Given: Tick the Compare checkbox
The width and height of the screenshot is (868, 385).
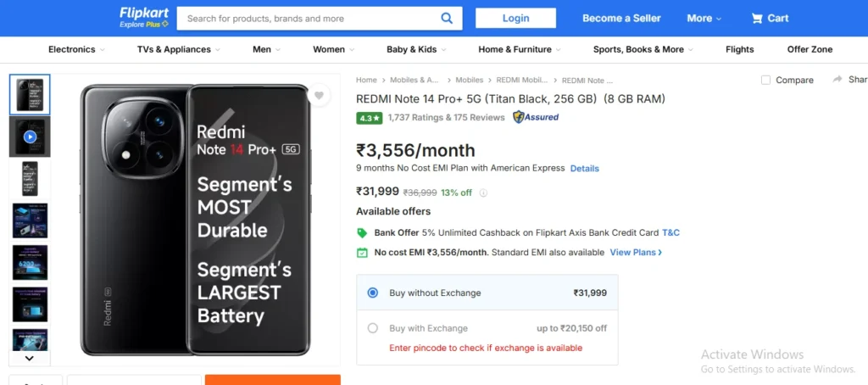Looking at the screenshot, I should coord(765,80).
